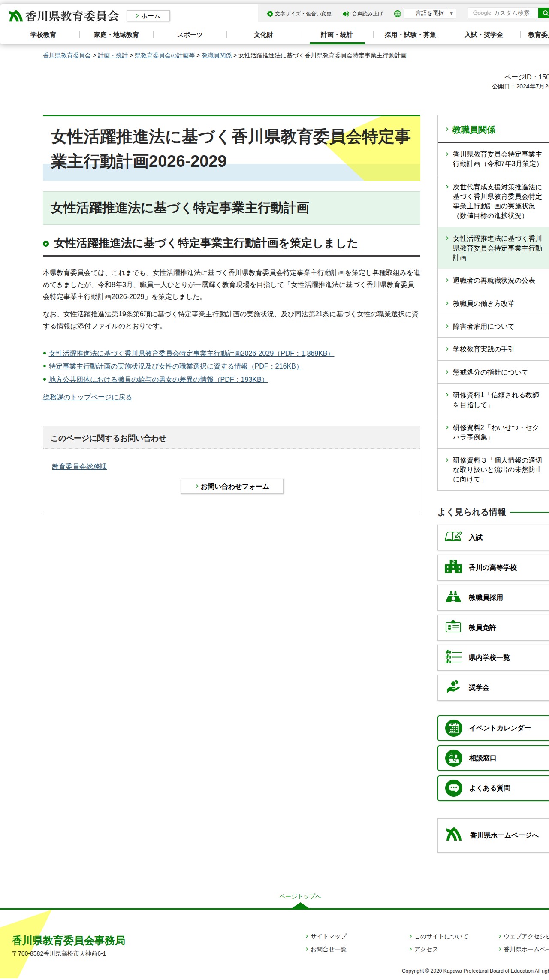Click the 音声読み上げ text link
Viewport: 549px width, 980px height.
[x=368, y=14]
